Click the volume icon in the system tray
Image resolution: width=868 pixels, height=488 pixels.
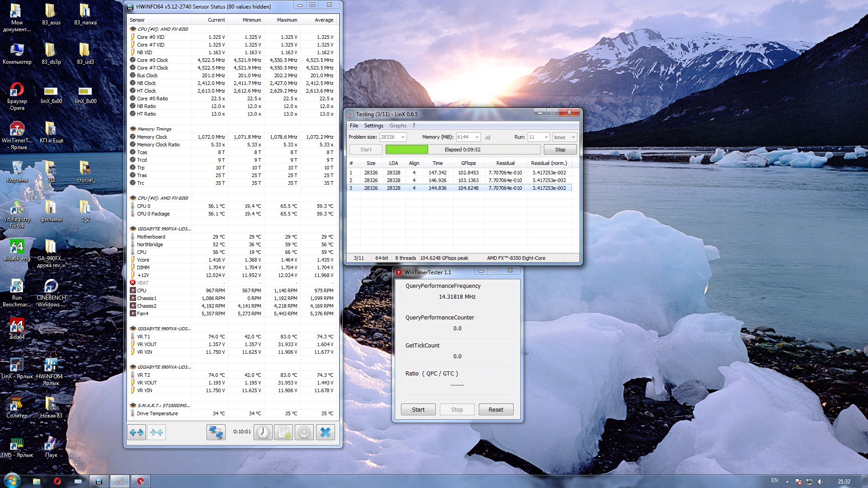(820, 481)
